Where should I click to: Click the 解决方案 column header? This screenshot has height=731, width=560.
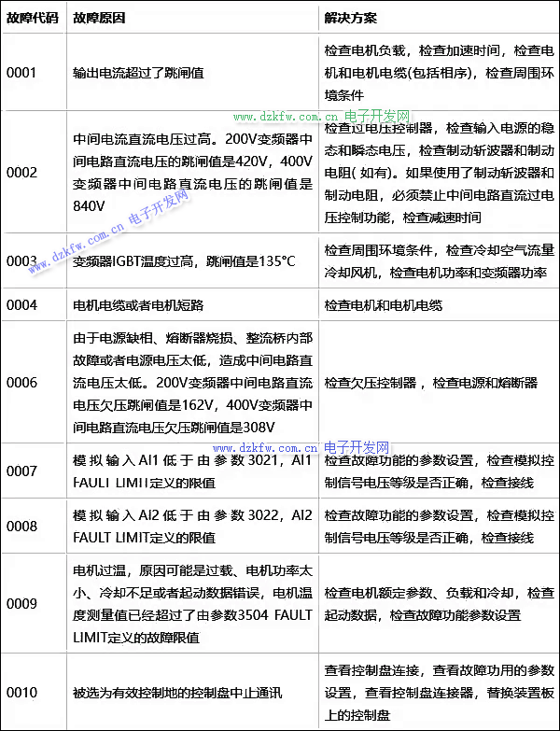click(x=351, y=17)
